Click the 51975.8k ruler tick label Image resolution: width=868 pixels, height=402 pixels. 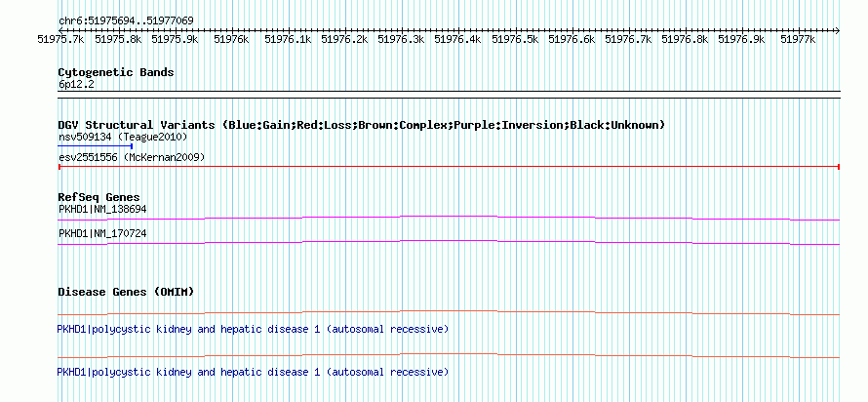pyautogui.click(x=118, y=39)
